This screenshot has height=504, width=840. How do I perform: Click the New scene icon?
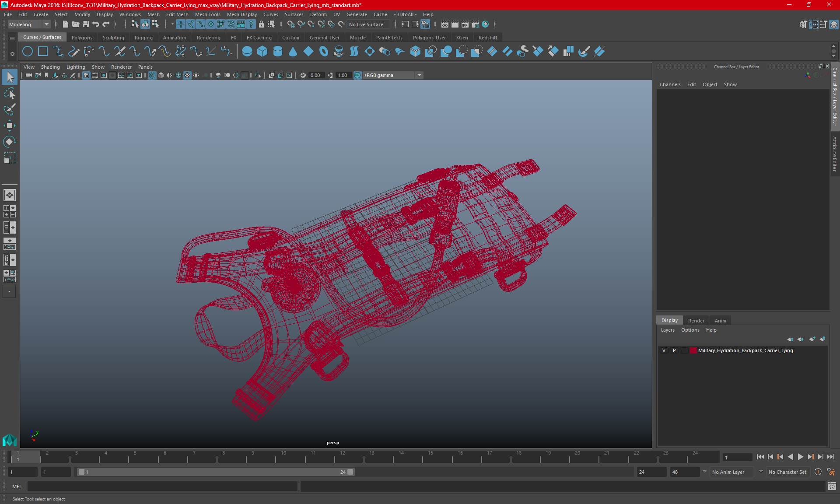[x=65, y=24]
